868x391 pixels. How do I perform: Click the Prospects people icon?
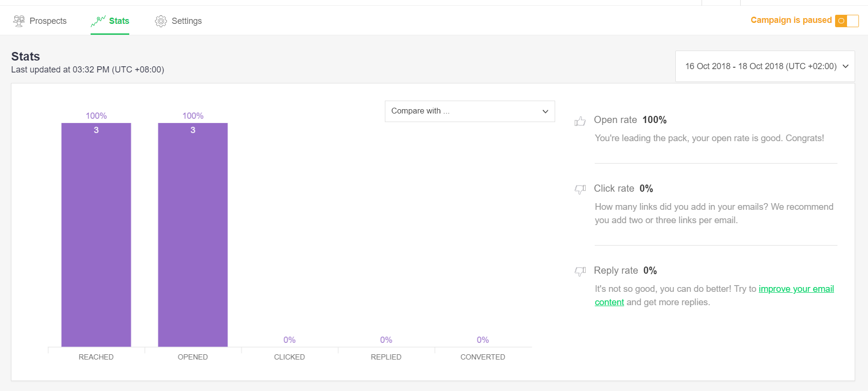[19, 21]
